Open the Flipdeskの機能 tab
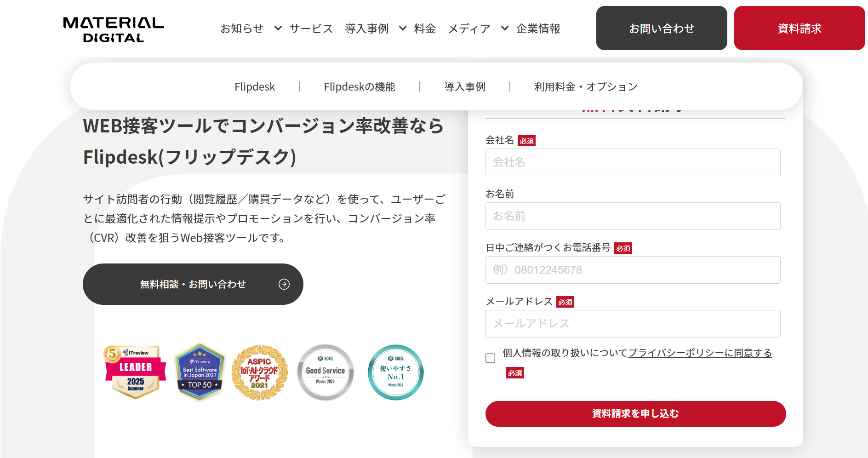The width and height of the screenshot is (868, 458). 360,87
